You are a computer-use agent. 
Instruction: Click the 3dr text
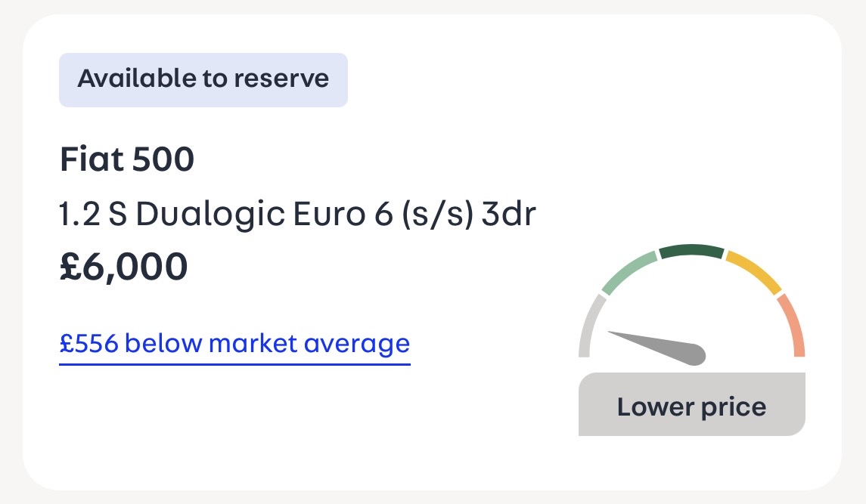point(508,215)
